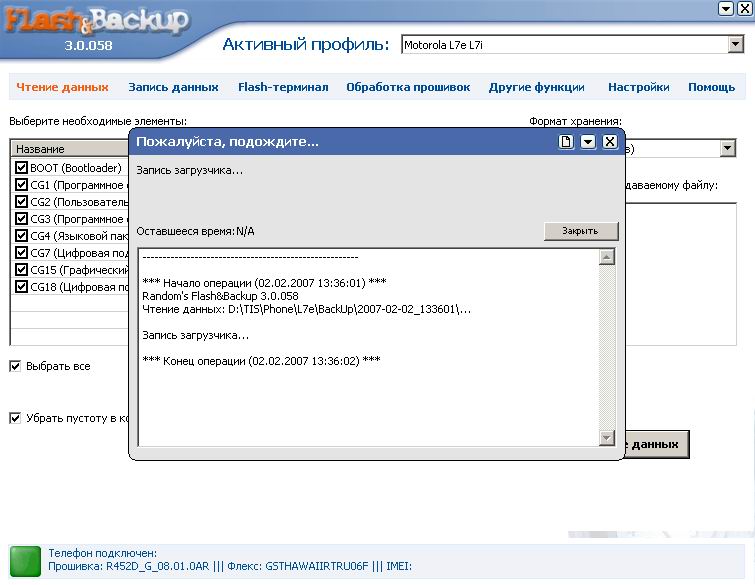Image resolution: width=755 pixels, height=585 pixels.
Task: Toggle the CG18 checkbox
Action: pos(21,286)
